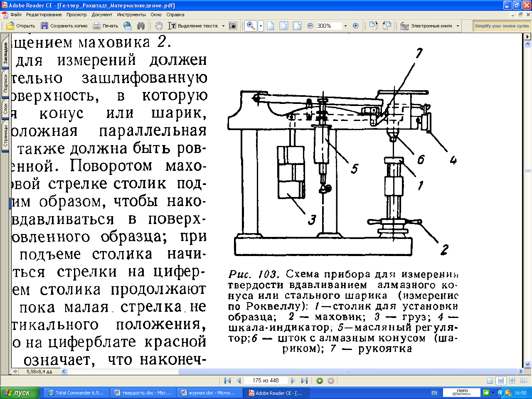Screen dimensions: 532x399
Task: Open the zoom percentage dropdown arrow
Action: point(345,26)
